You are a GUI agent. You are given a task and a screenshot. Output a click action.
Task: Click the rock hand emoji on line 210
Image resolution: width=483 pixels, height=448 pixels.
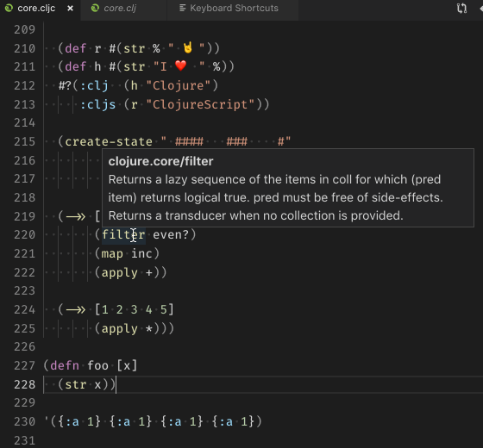click(188, 48)
